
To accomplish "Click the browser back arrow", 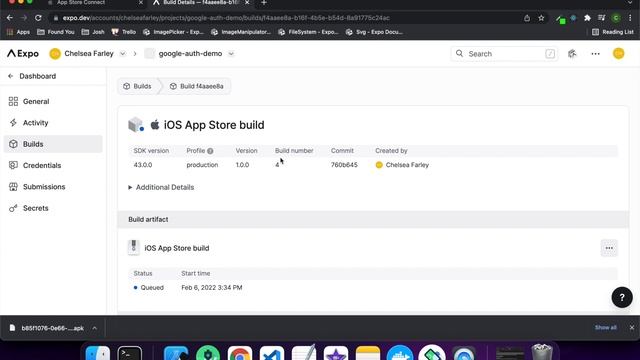I will [10, 18].
